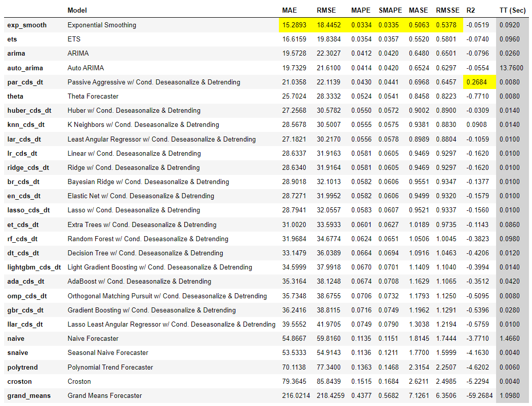Click the TT (Sec) column header
This screenshot has height=406, width=532.
[512, 10]
